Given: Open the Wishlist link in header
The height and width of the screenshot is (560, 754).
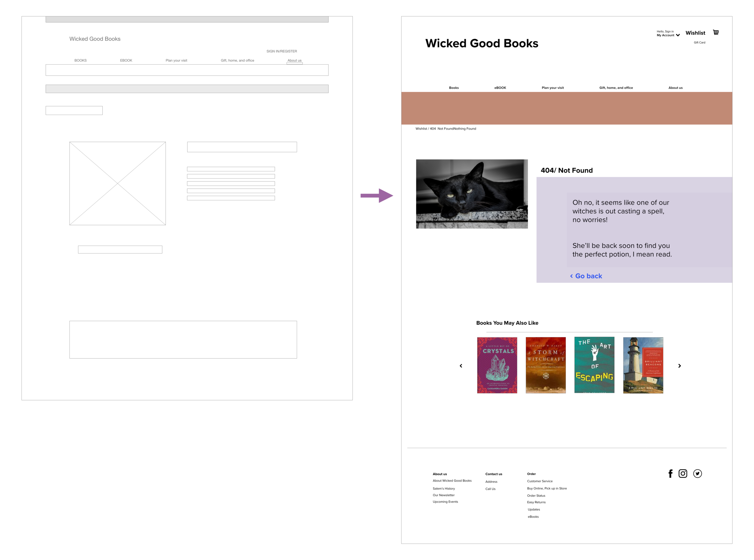Looking at the screenshot, I should coord(695,33).
